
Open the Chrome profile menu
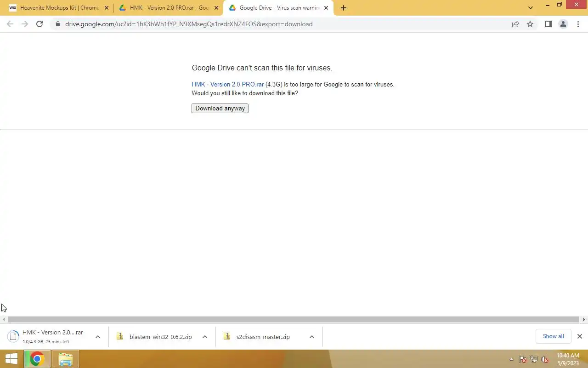(x=563, y=24)
